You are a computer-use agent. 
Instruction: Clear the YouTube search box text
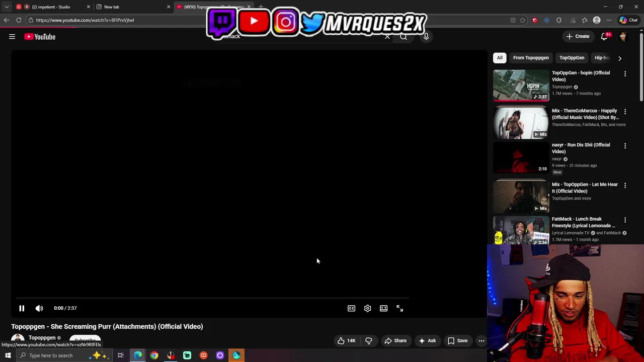pyautogui.click(x=387, y=37)
